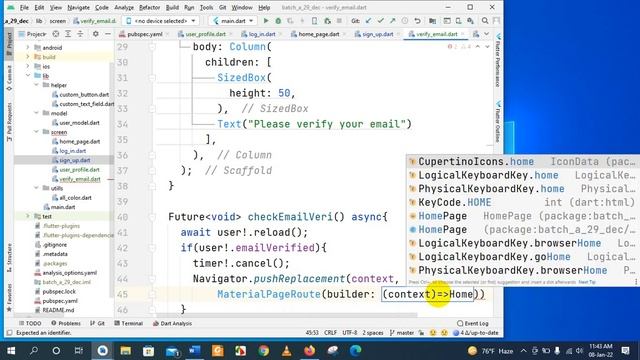
Task: Run the app with the green play button
Action: click(266, 20)
